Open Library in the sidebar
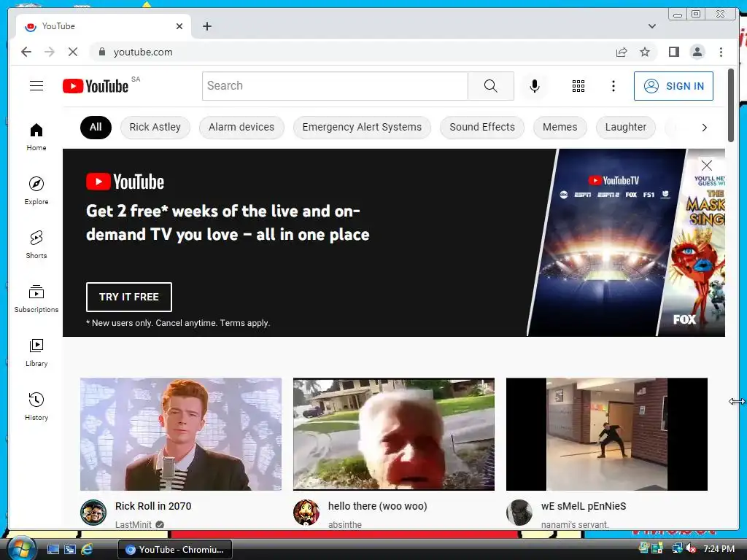Screen dimensions: 747x560 click(36, 352)
